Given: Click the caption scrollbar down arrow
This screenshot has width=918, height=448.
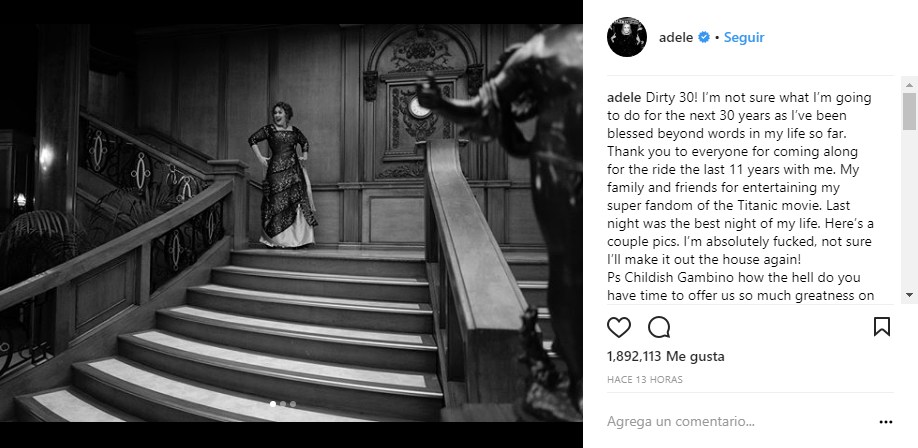Looking at the screenshot, I should point(909,295).
